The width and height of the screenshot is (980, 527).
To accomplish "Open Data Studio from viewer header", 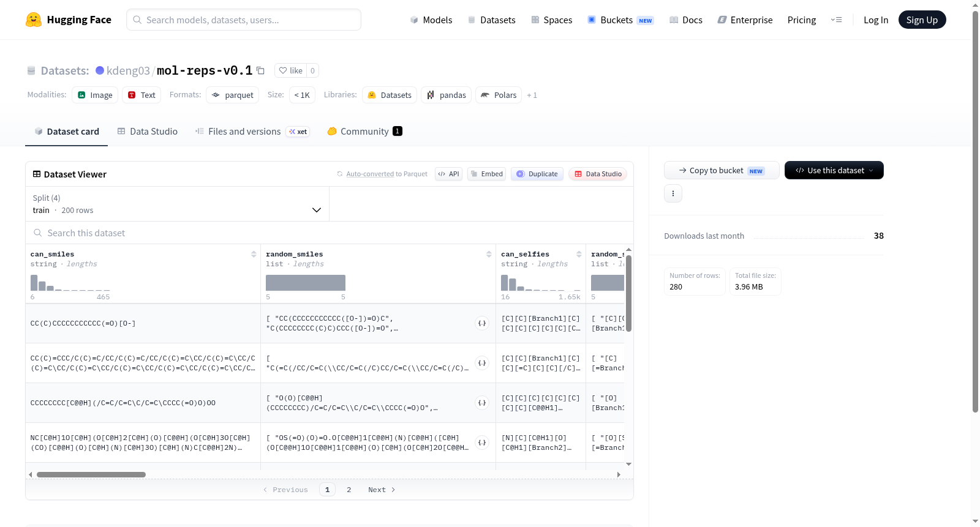I will 598,174.
